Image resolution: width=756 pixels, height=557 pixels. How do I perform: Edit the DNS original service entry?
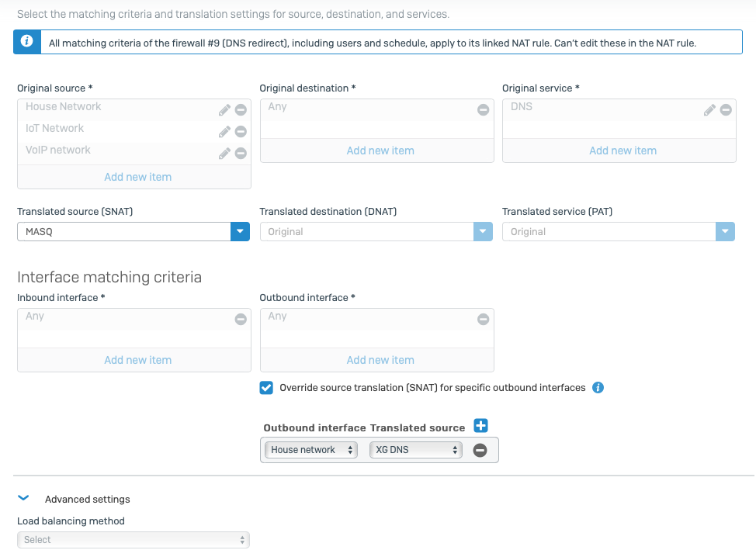tap(709, 110)
